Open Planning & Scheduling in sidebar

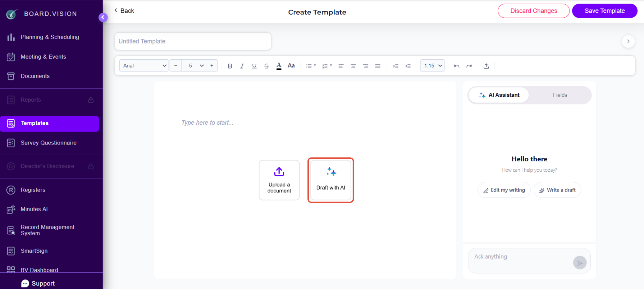pos(50,37)
